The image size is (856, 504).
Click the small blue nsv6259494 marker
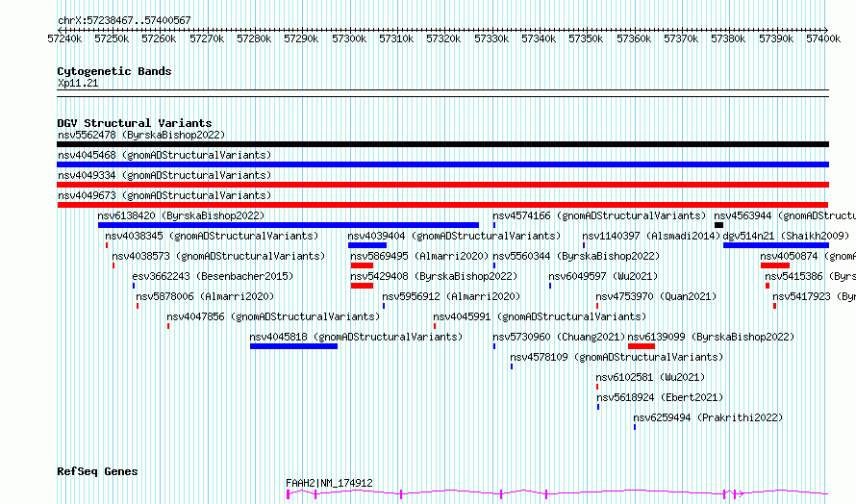tap(635, 427)
